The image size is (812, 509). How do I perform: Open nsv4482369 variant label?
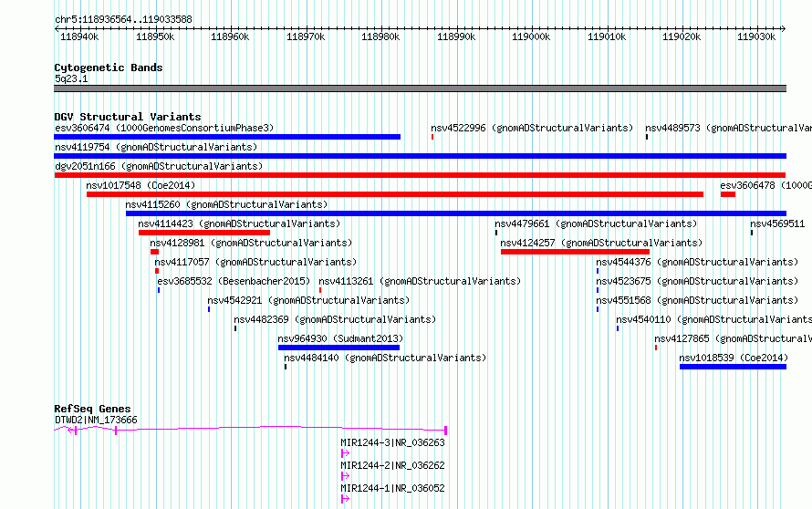tap(335, 319)
